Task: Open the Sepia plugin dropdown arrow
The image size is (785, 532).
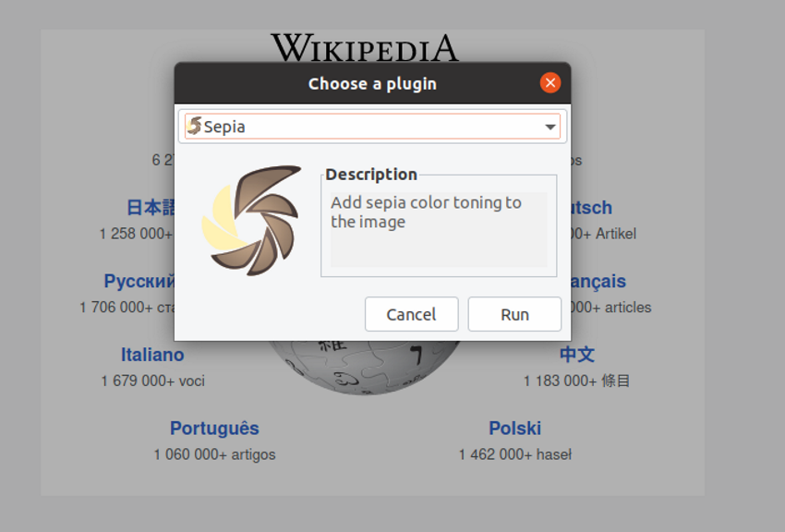Action: tap(550, 127)
